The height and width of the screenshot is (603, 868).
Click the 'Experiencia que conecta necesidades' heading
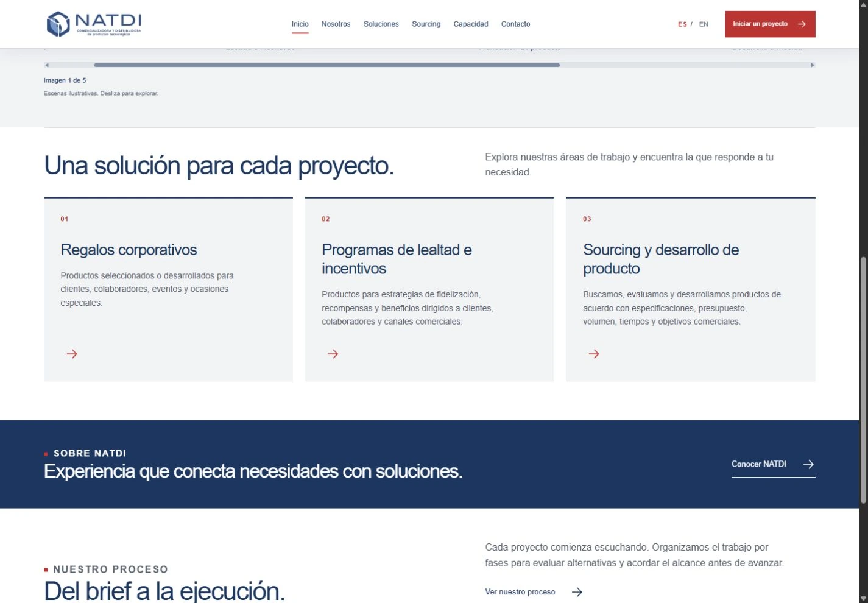click(253, 471)
